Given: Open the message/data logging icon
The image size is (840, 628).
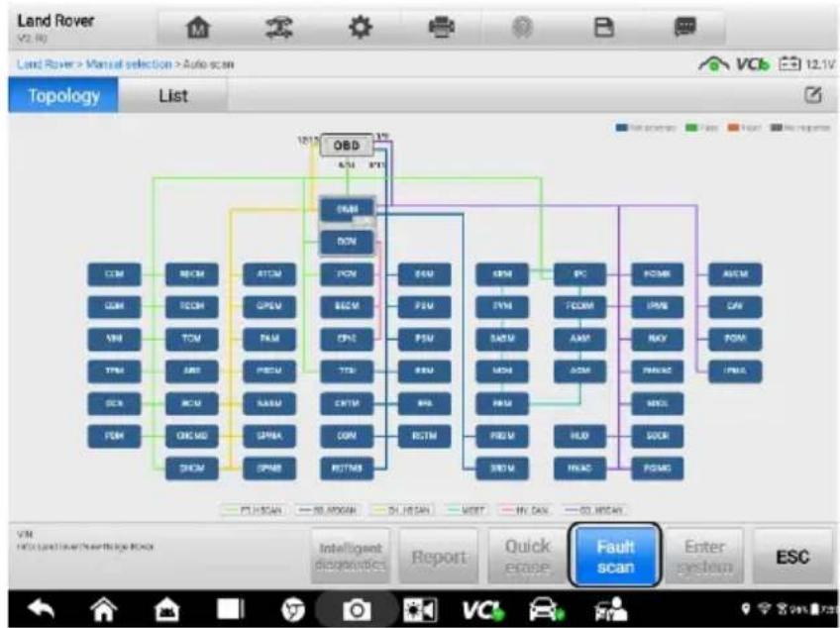Looking at the screenshot, I should [685, 27].
